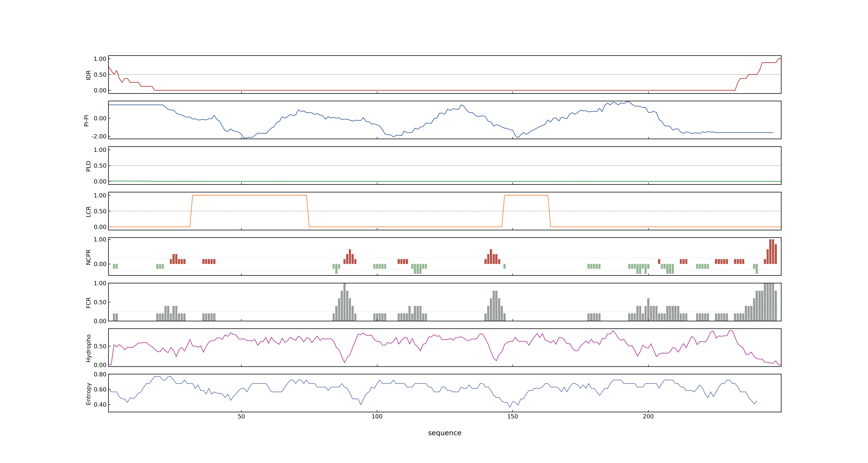Click the IDR y-axis label

pyautogui.click(x=89, y=75)
